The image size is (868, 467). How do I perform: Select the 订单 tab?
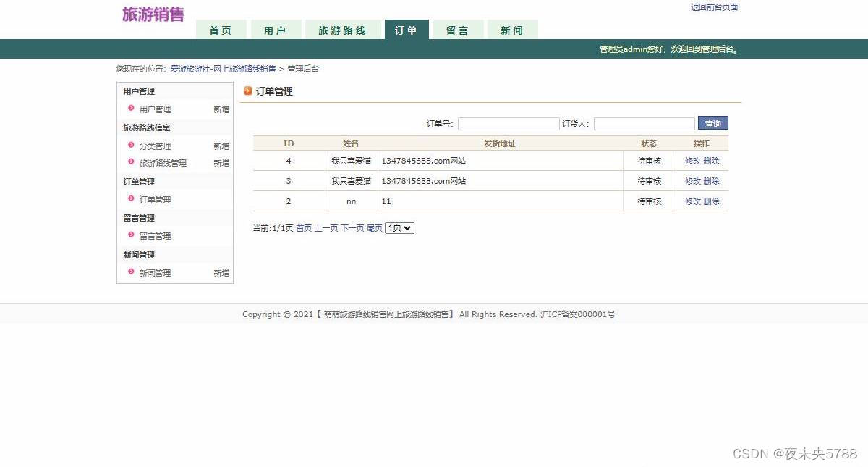(x=407, y=30)
